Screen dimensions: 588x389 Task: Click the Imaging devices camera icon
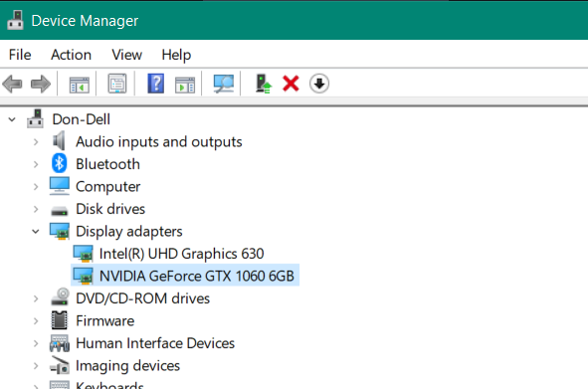pos(60,365)
